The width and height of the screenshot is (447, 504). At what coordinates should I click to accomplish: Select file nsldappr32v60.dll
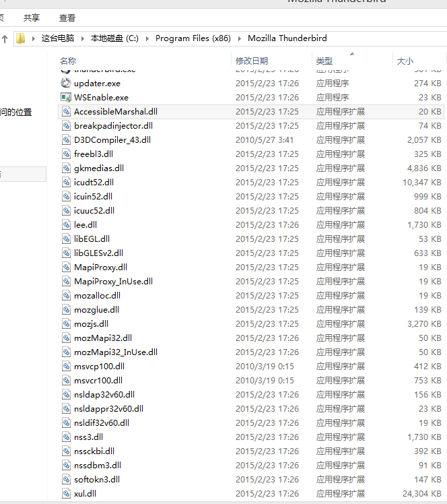108,408
